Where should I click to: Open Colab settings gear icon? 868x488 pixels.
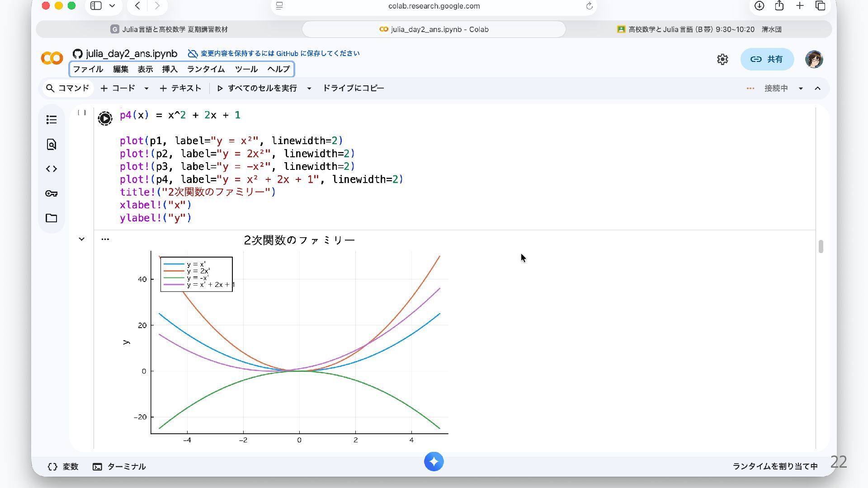(722, 59)
